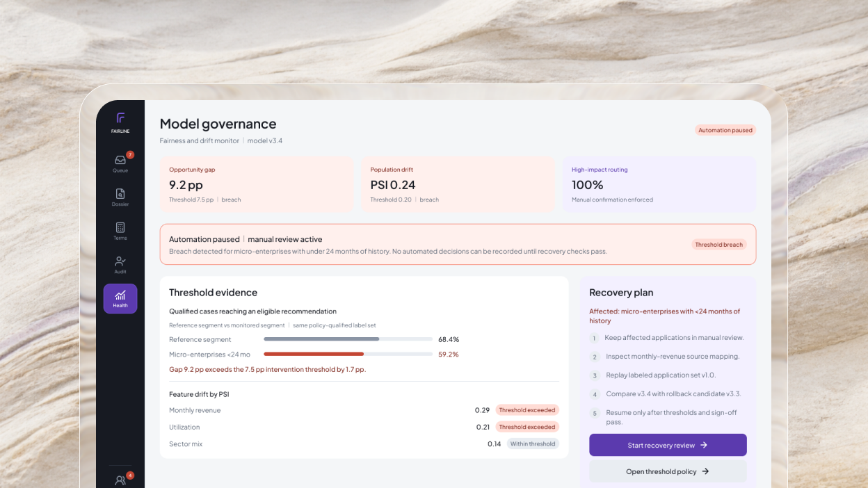Click the PSI 0.24 drift value

pyautogui.click(x=393, y=185)
